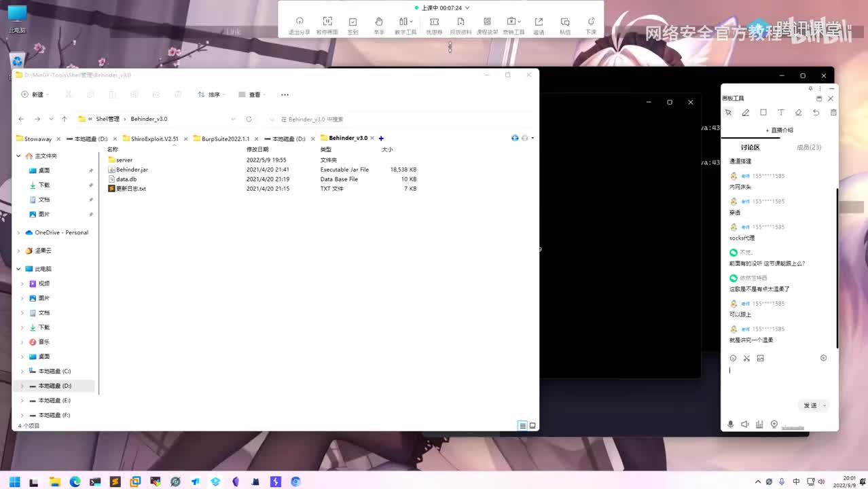
Task: Open 教学工具 teaching tools dropdown
Action: [406, 26]
